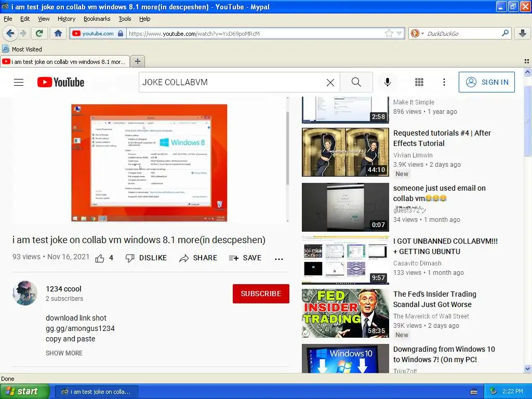Click the 1234 ccool channel avatar
This screenshot has height=399, width=532.
pos(25,293)
